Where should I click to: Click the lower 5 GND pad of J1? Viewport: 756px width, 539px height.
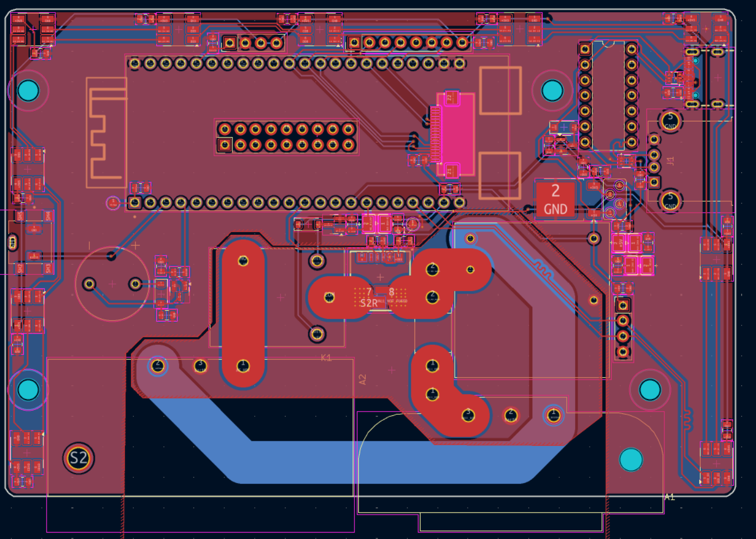(x=670, y=201)
